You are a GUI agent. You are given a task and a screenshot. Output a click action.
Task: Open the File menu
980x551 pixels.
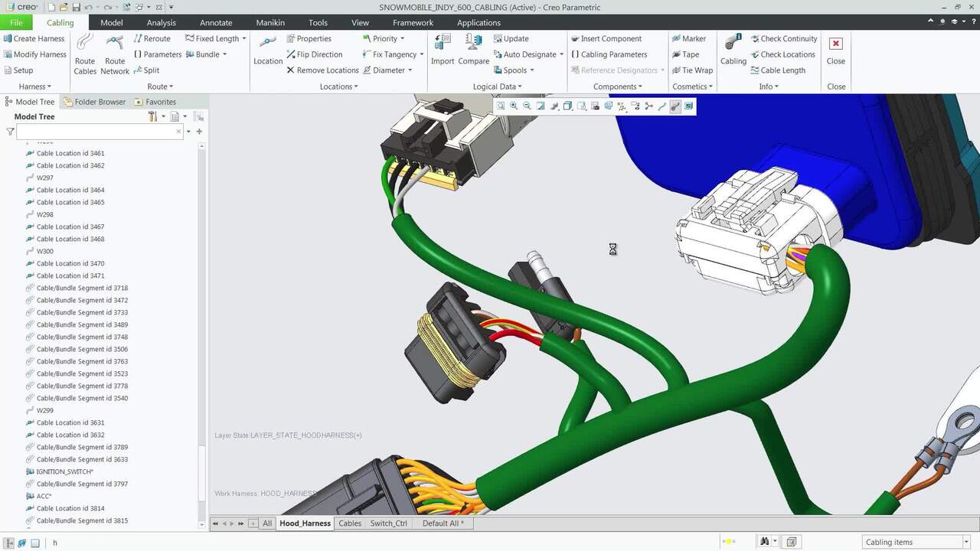click(16, 23)
